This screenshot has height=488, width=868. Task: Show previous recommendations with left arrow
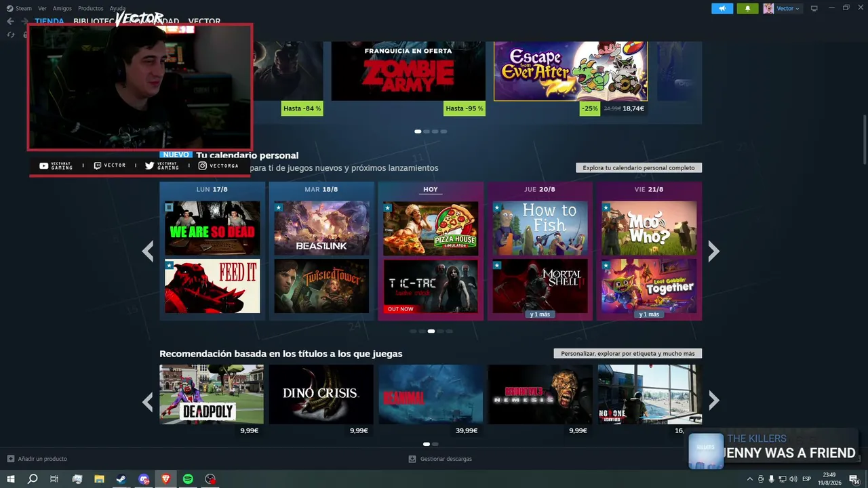[148, 401]
